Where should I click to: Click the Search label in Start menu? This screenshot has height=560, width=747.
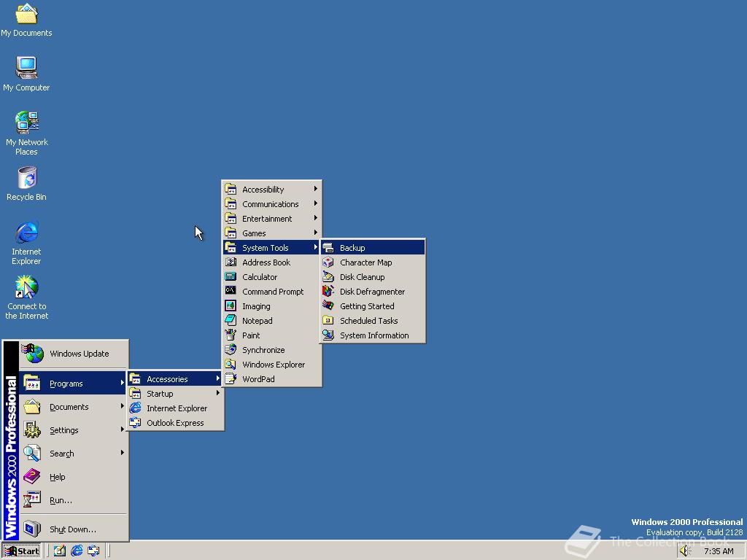(62, 454)
